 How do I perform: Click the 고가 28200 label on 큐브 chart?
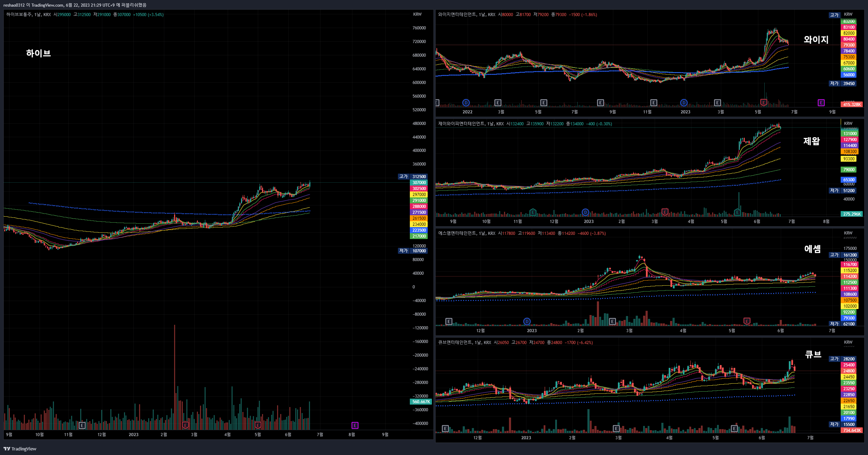[842, 359]
